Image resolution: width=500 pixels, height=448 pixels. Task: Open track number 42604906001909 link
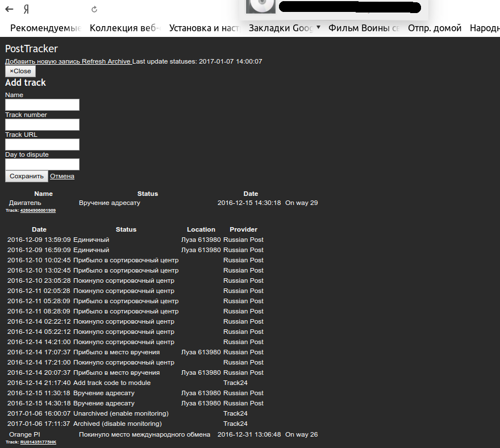[x=38, y=211]
